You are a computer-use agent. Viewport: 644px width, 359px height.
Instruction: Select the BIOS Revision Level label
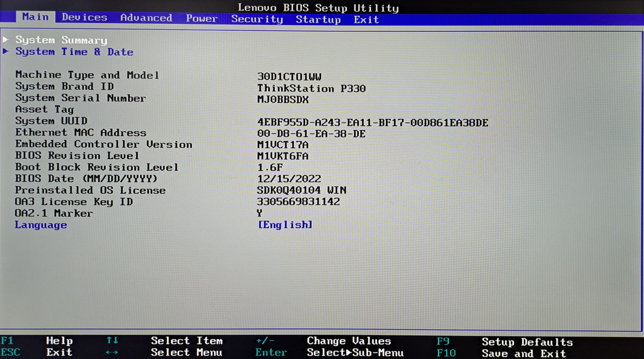(77, 155)
